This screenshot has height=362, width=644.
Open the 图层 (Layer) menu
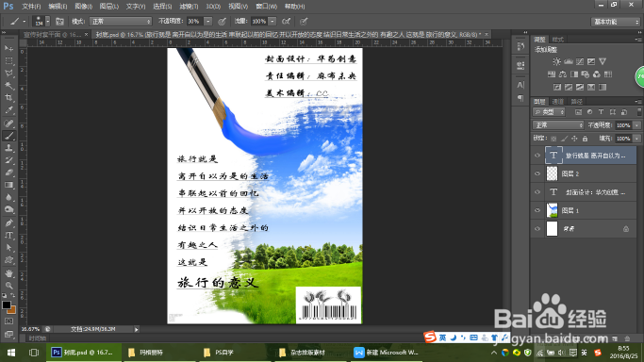tap(109, 7)
